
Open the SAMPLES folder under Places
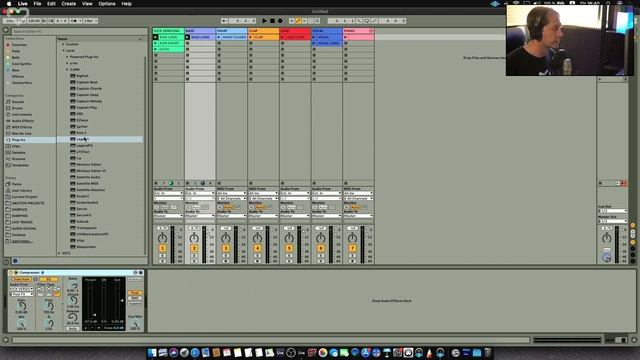(x=20, y=209)
